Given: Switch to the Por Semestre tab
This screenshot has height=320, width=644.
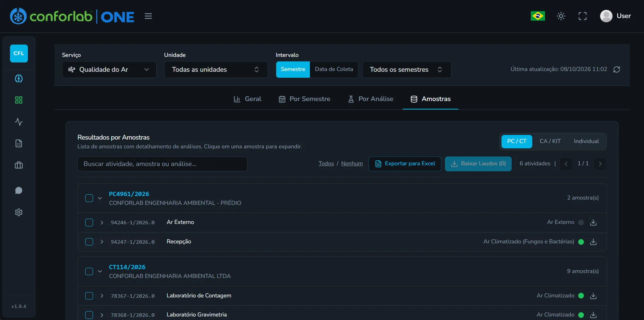Looking at the screenshot, I should click(304, 99).
